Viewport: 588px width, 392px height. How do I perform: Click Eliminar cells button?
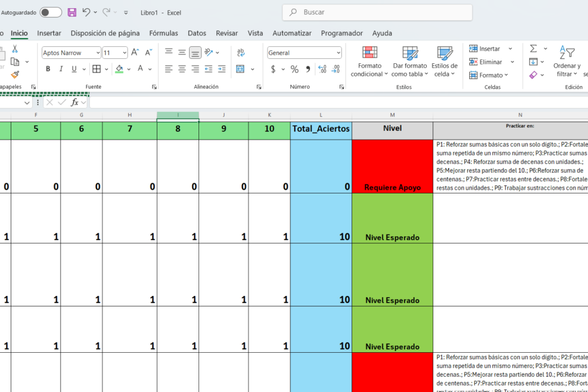point(486,62)
